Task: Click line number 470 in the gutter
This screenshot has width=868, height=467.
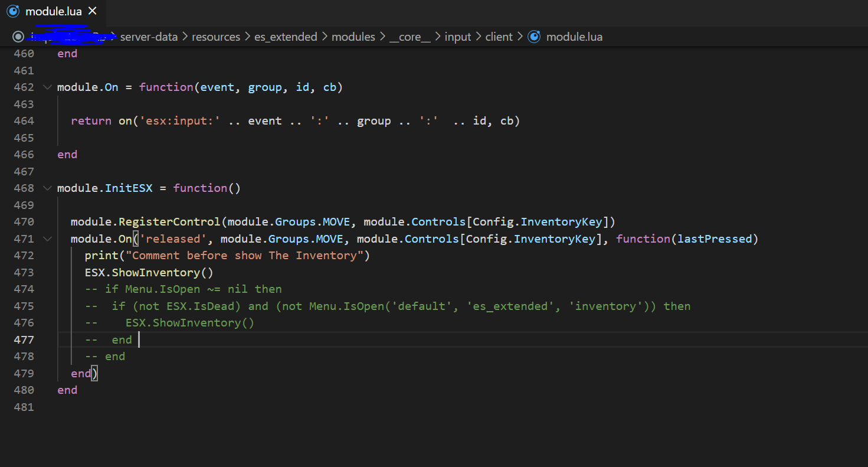Action: 24,221
